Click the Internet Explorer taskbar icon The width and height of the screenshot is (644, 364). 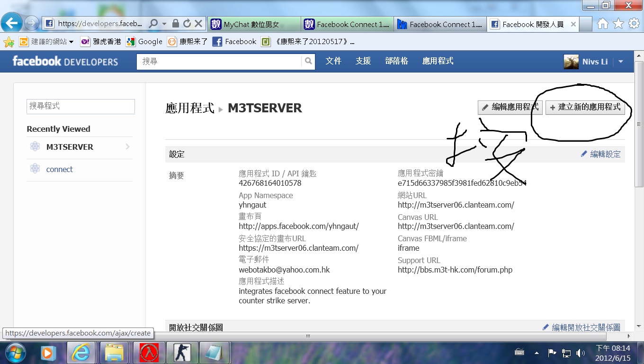[x=81, y=353]
